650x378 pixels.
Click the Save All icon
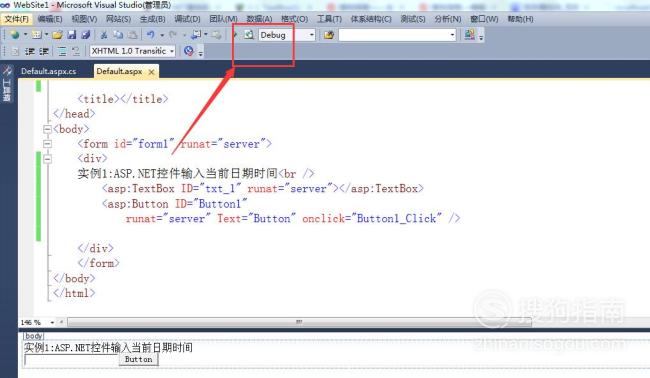(x=86, y=35)
